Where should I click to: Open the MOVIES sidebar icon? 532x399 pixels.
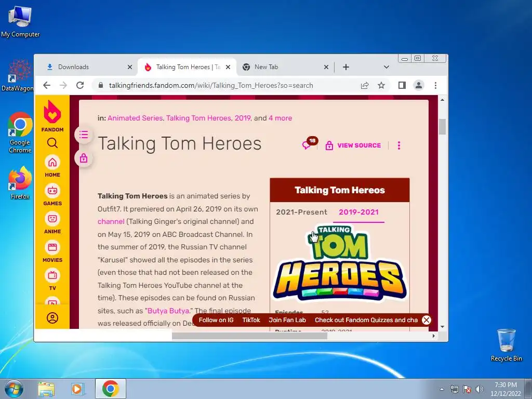point(52,247)
